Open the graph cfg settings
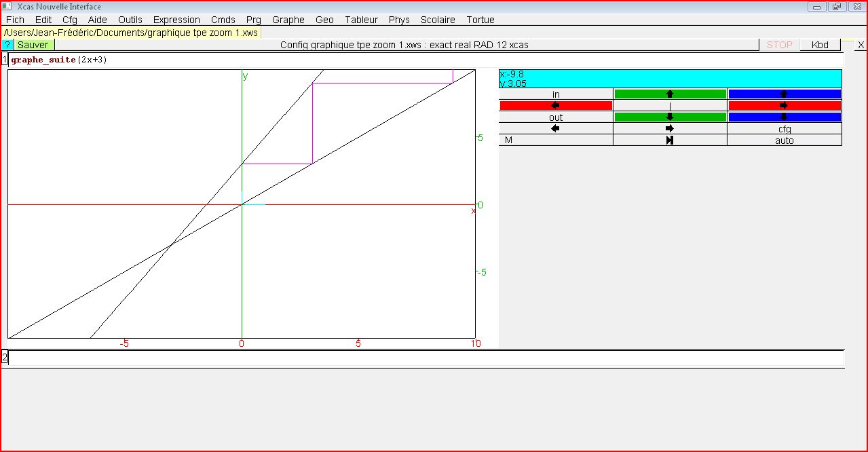 click(785, 129)
